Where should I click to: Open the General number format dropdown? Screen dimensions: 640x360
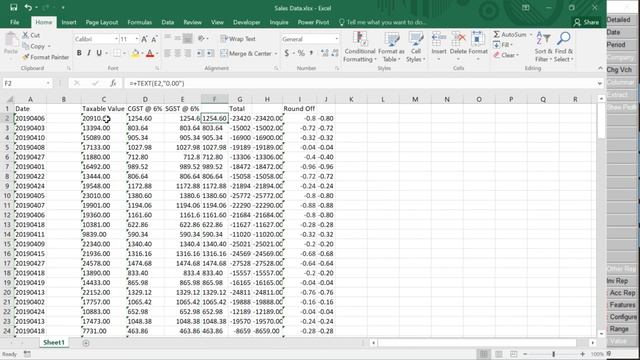[x=336, y=39]
